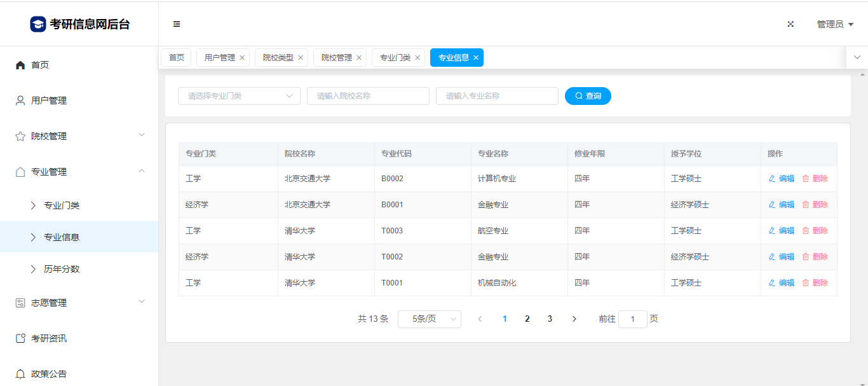Viewport: 868px width, 386px height.
Task: Click the next page arrow
Action: click(574, 319)
